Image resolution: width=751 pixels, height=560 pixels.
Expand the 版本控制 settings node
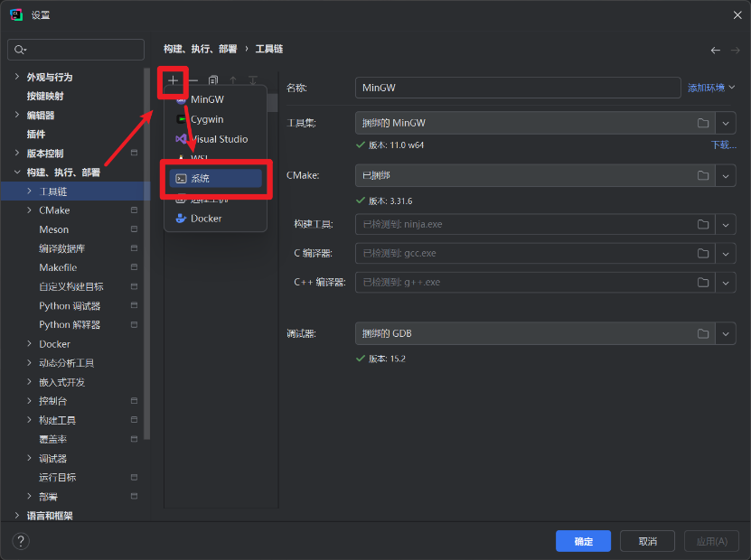click(x=17, y=154)
